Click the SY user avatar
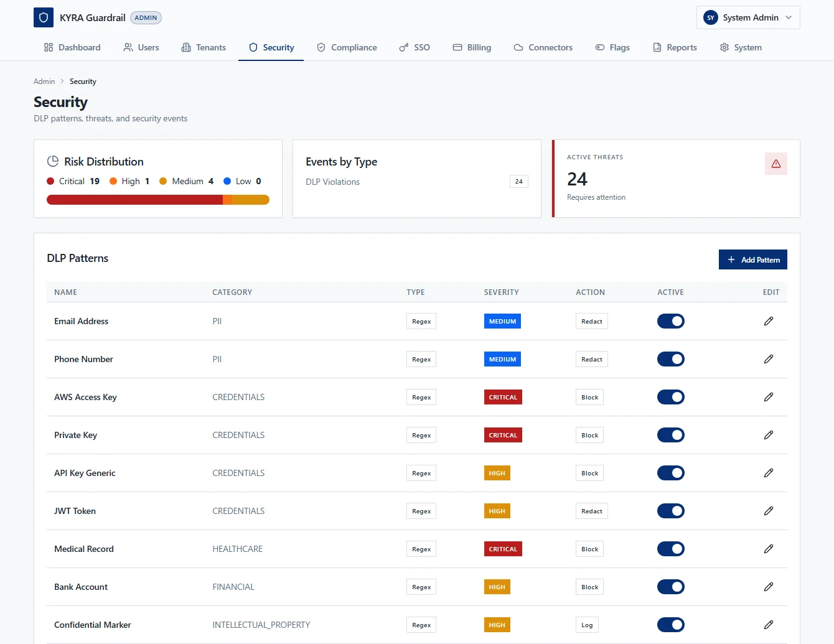The image size is (834, 644). 711,17
